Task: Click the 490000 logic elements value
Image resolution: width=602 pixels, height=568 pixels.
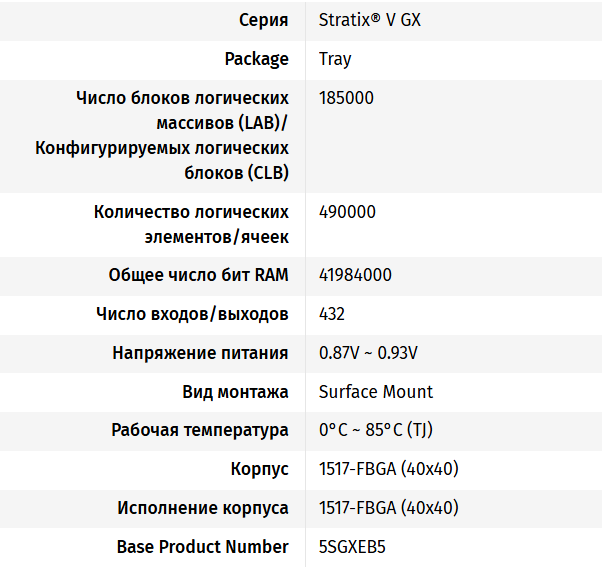Action: [347, 212]
